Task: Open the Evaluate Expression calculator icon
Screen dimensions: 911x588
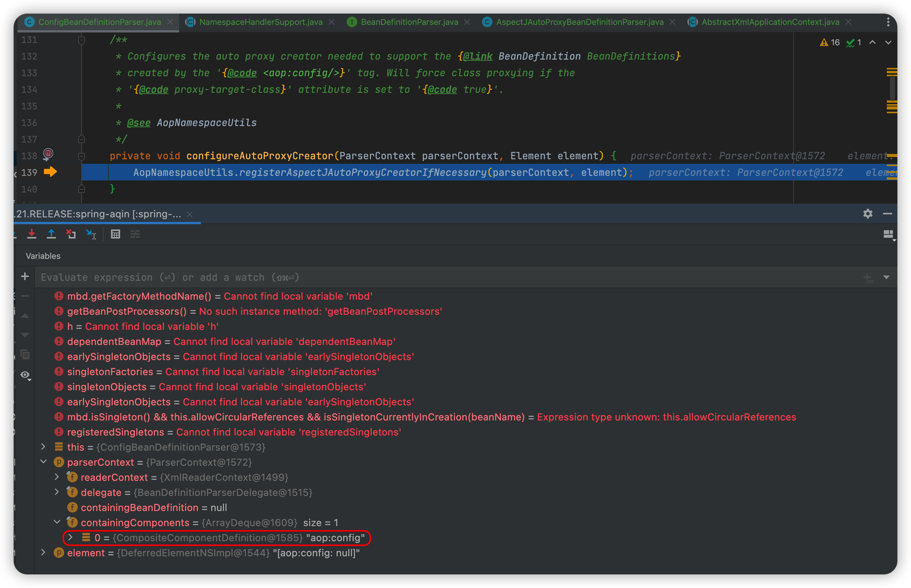Action: click(x=116, y=234)
